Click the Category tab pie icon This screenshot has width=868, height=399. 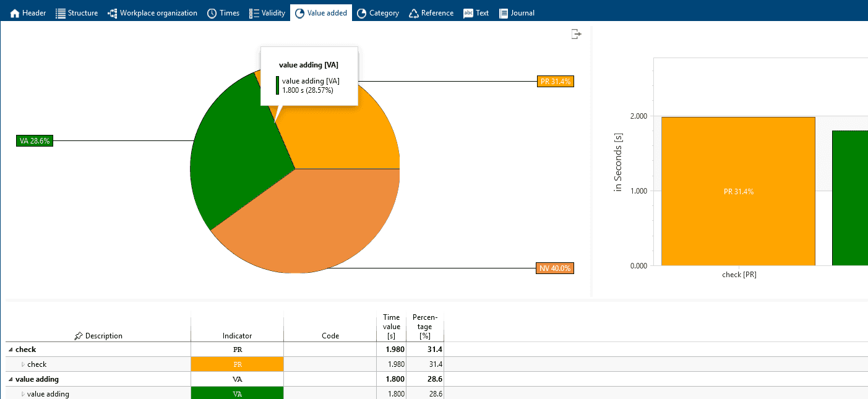tap(362, 13)
